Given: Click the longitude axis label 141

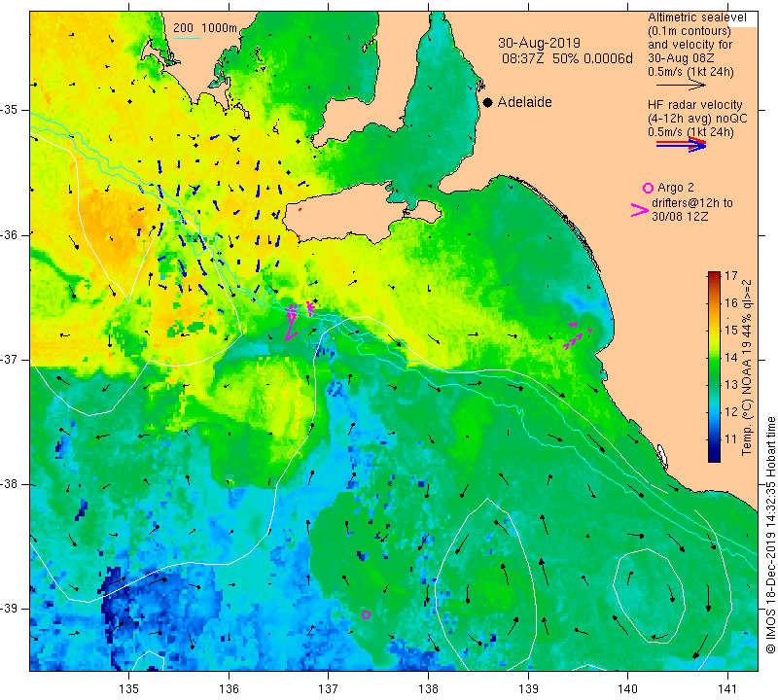Looking at the screenshot, I should click(727, 688).
